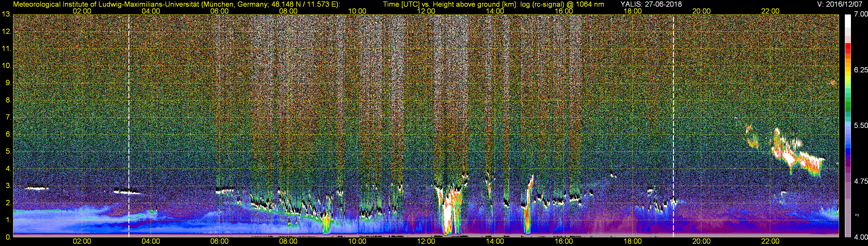Click the 2. height axis label

[x=8, y=203]
